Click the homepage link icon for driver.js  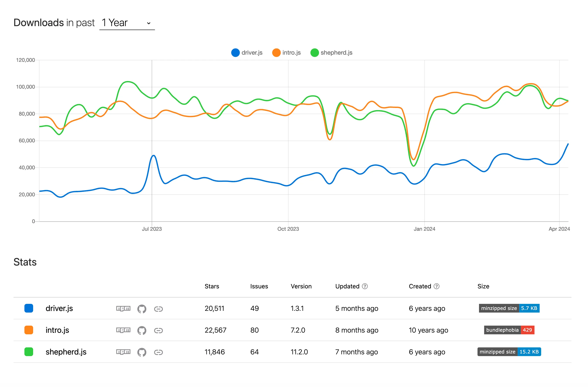point(159,308)
